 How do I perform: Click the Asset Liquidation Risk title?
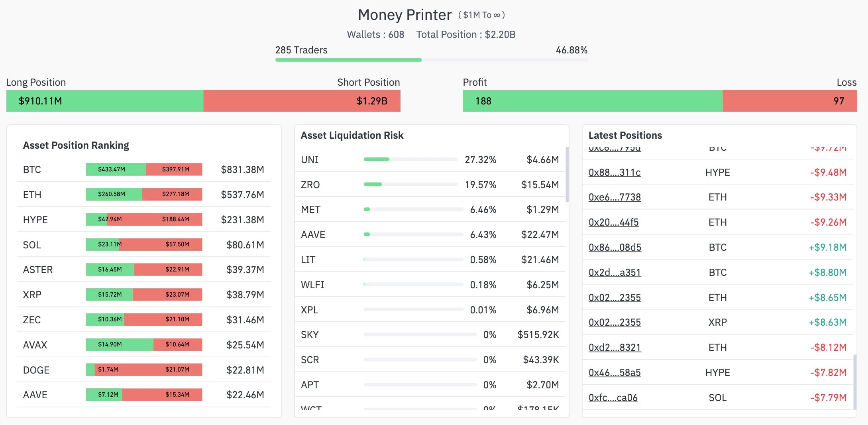point(352,135)
